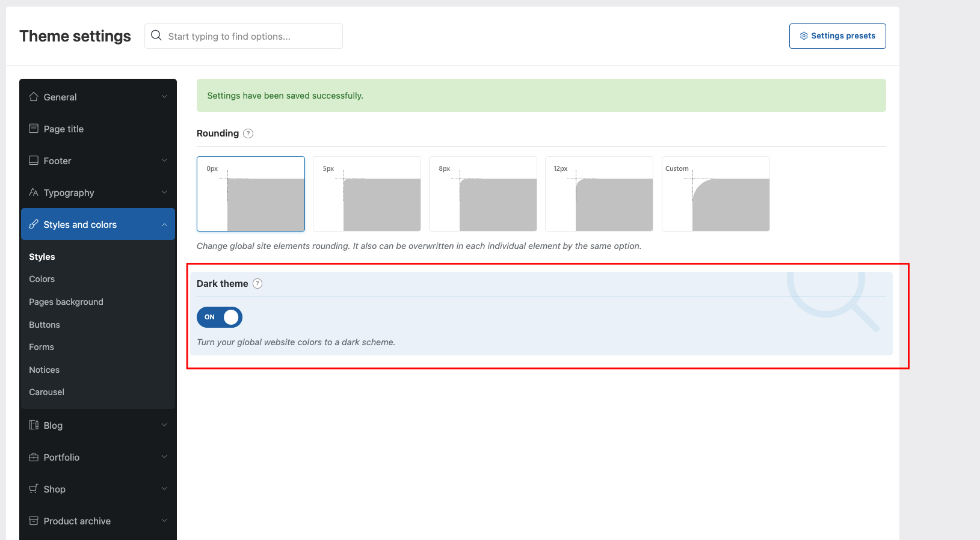Click the search magnifier icon
980x540 pixels.
click(x=156, y=35)
